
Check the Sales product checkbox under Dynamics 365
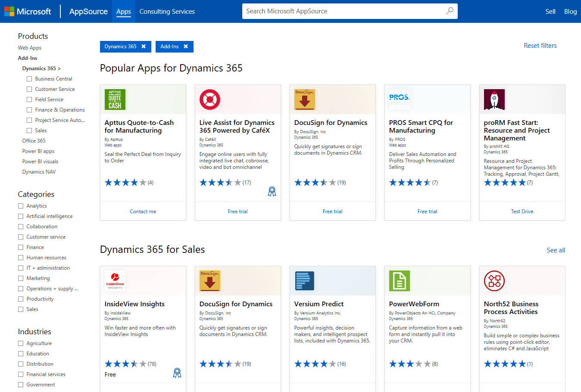(29, 131)
